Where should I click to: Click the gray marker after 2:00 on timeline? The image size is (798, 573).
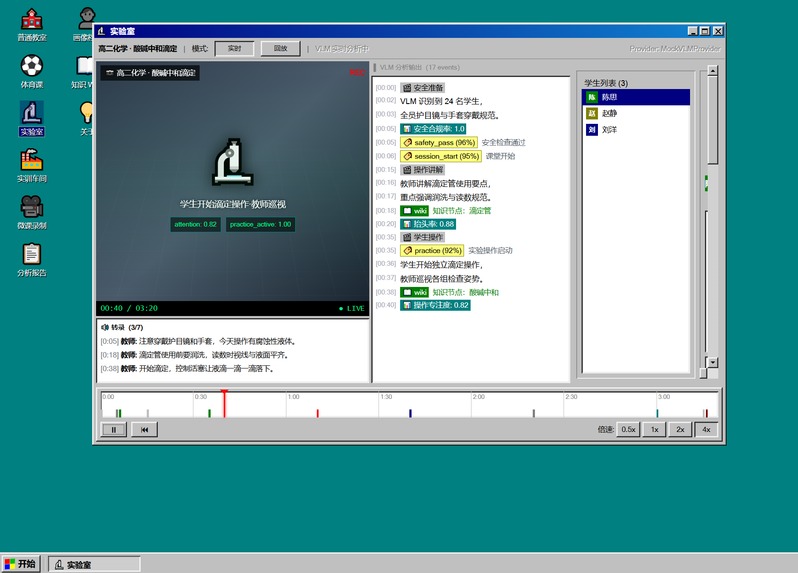pos(533,413)
